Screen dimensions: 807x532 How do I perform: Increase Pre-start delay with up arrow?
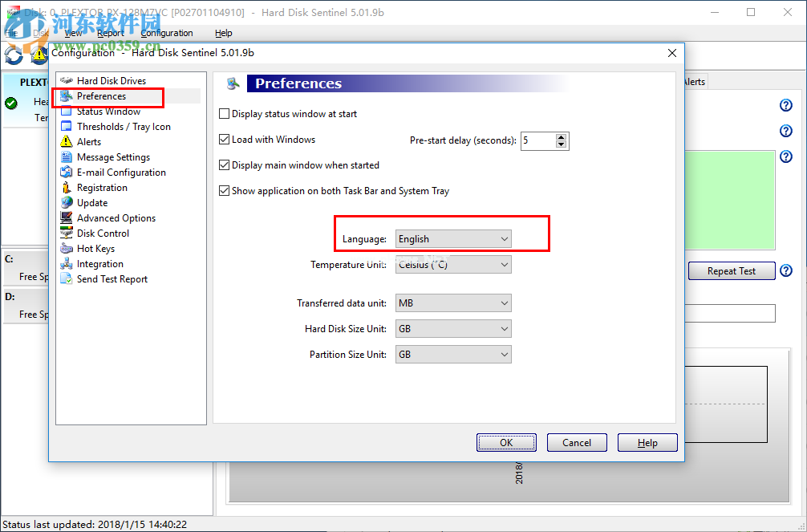pos(561,136)
